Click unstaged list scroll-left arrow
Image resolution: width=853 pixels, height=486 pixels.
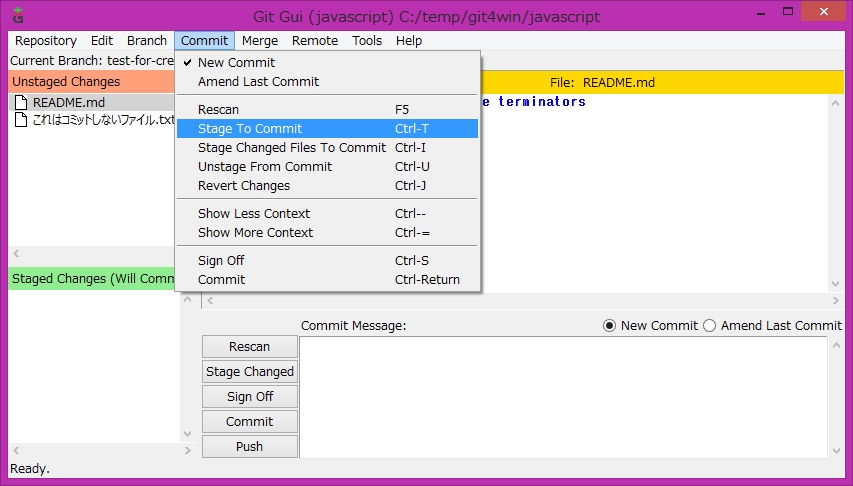coord(16,254)
